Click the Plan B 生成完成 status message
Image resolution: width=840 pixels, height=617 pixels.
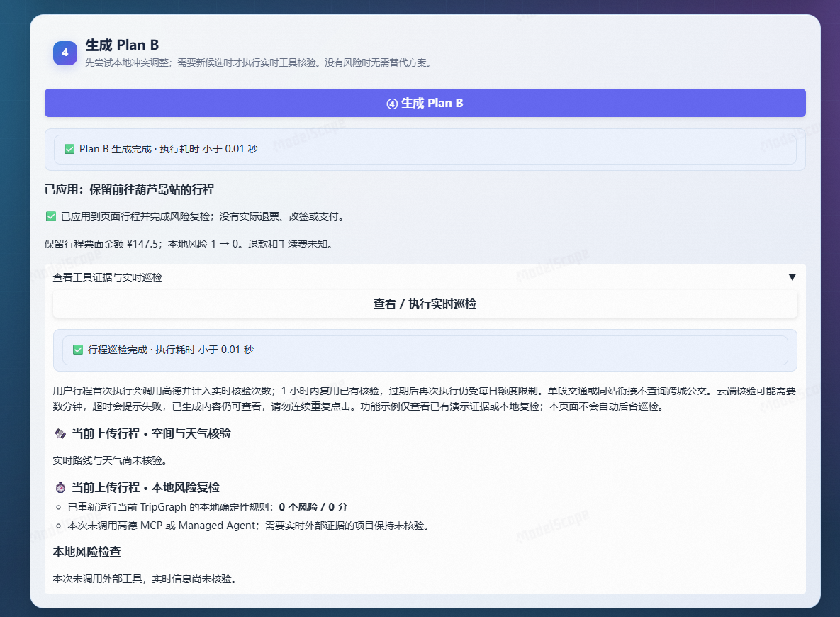coord(168,149)
